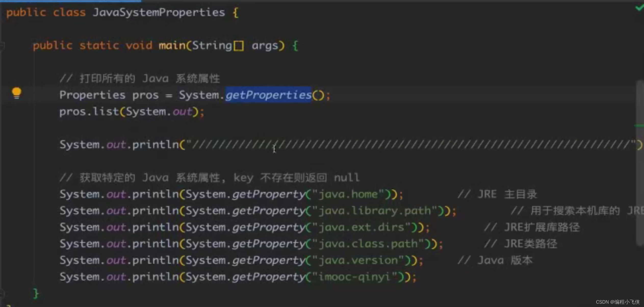Click the class name JavaSystemProperties
This screenshot has height=307, width=644.
click(159, 12)
